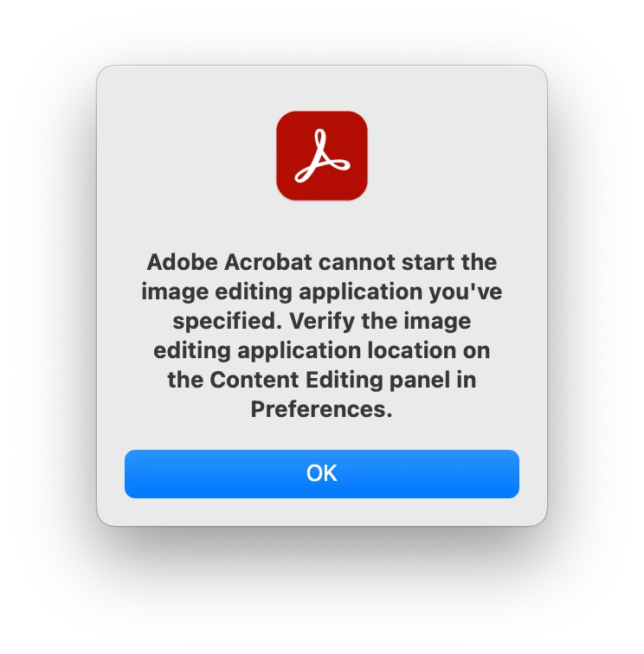The height and width of the screenshot is (654, 644).
Task: Click the word 'Preferences.' in the message
Action: [x=322, y=409]
